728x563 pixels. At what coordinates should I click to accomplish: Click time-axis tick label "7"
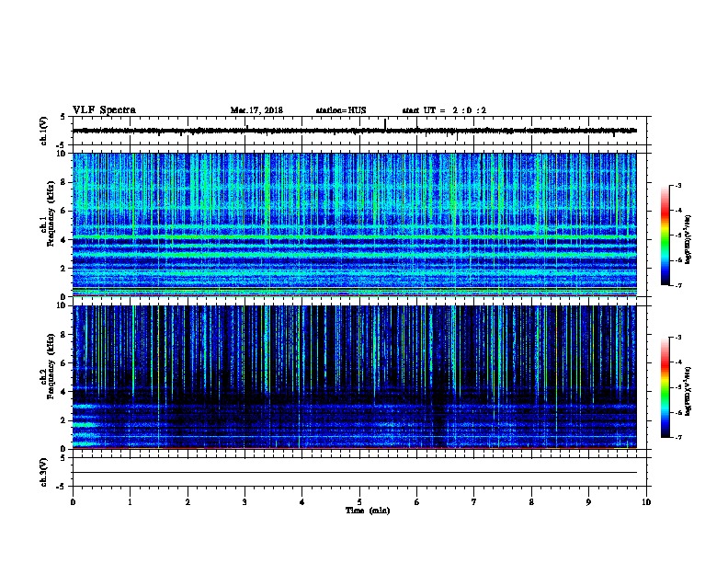[474, 502]
